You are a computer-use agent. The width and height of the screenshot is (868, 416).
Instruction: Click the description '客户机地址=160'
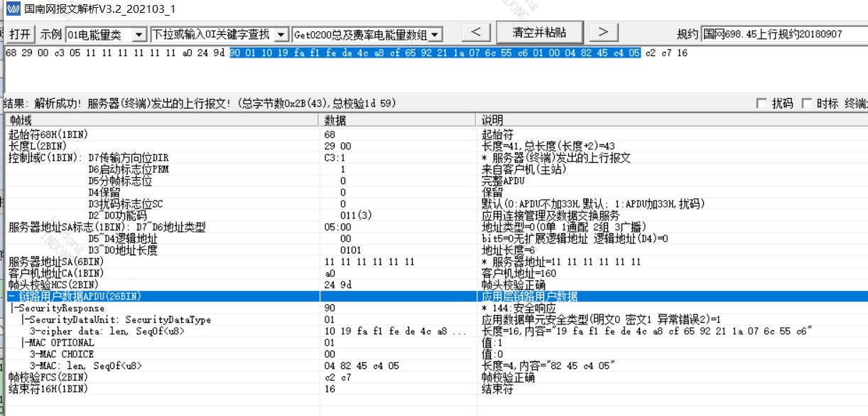[x=519, y=273]
